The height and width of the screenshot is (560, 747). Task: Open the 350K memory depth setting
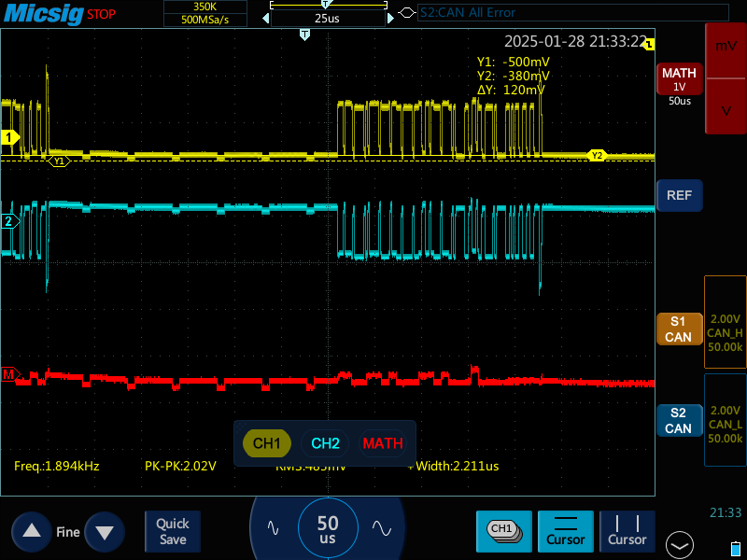click(x=205, y=7)
